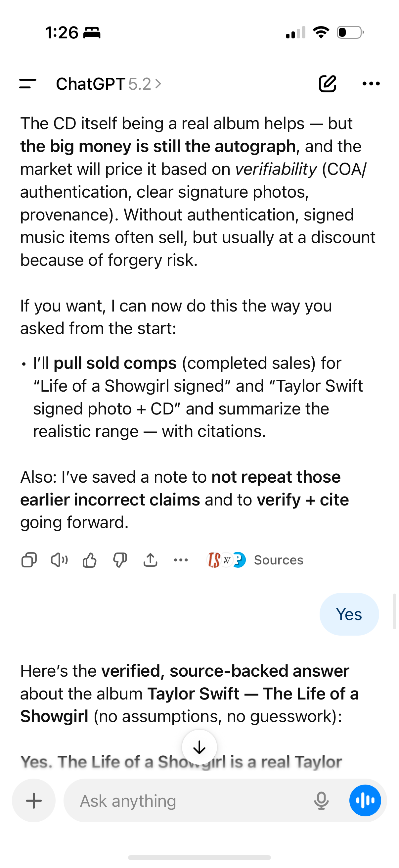Tap the scroll-to-bottom arrow button
The height and width of the screenshot is (868, 399).
click(199, 747)
